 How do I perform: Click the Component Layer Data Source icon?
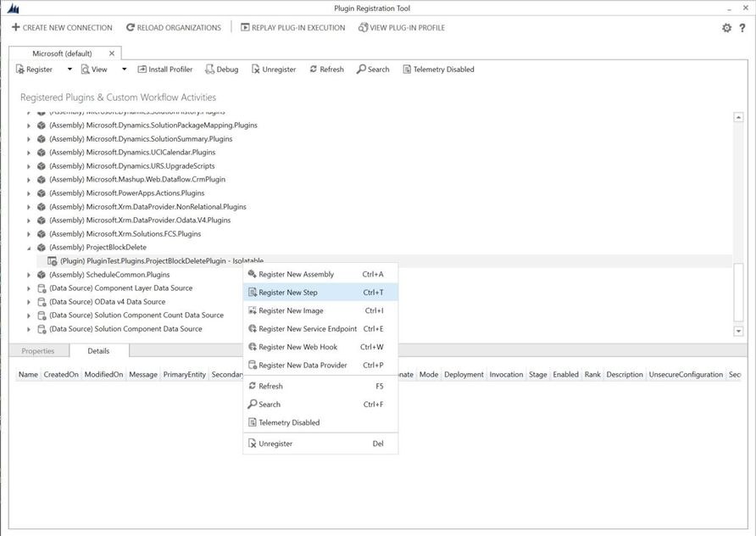[x=42, y=288]
